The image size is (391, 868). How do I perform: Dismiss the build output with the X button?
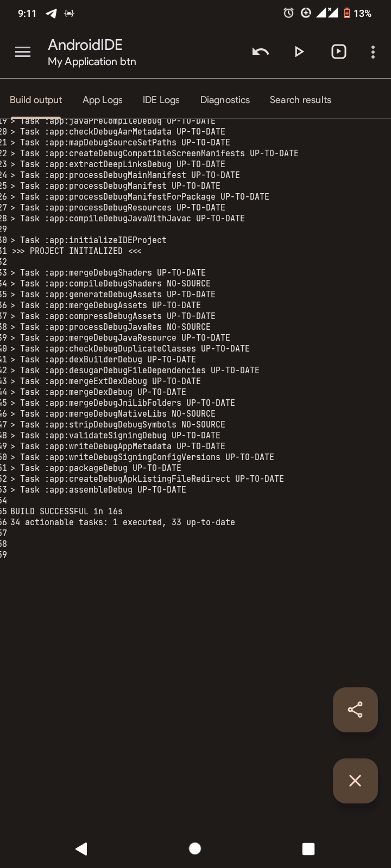(355, 781)
